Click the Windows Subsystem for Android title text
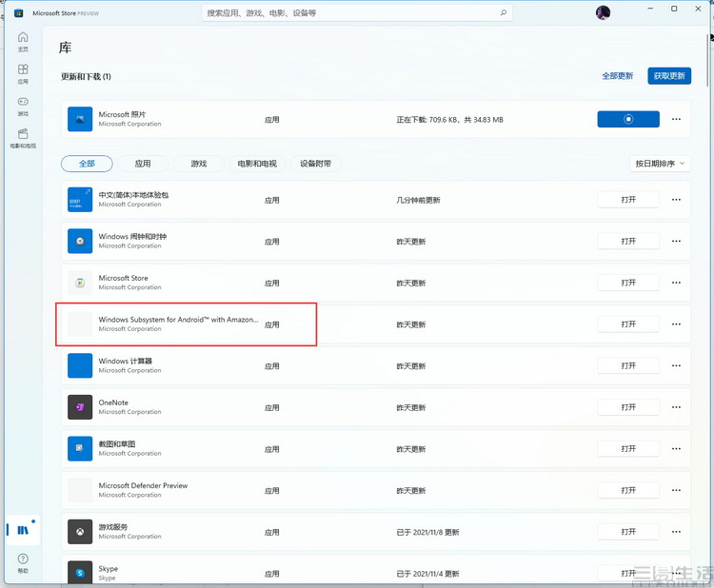The height and width of the screenshot is (588, 714). tap(178, 320)
